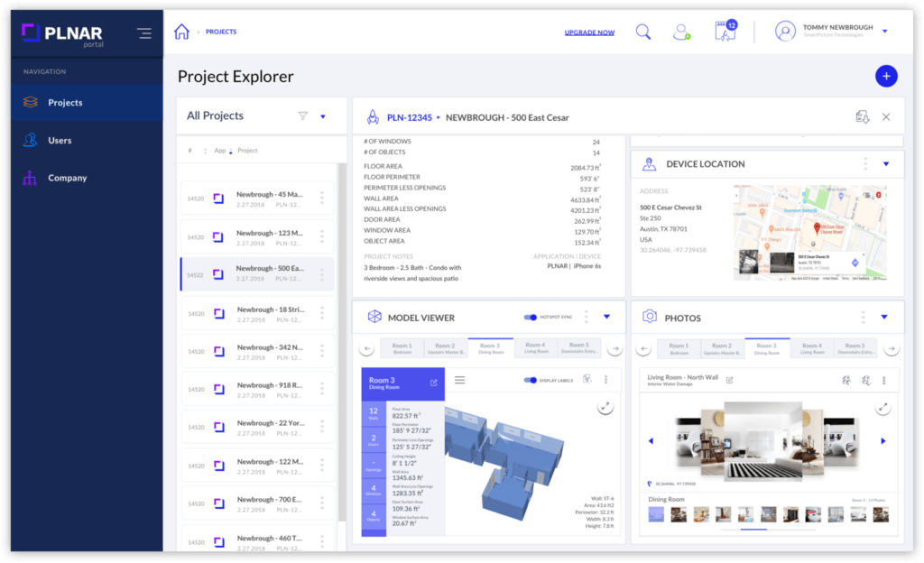Screen dimensions: 924x563
Task: Click the export report icon near PLN-12345
Action: pos(862,117)
